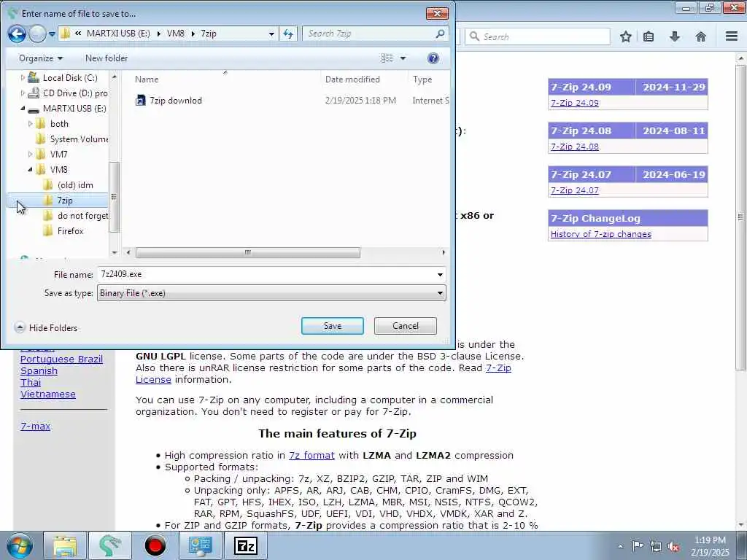Open the Spanish language link

[x=39, y=371]
